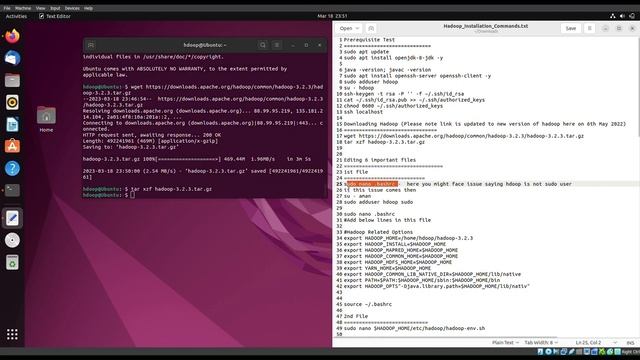Open VirtualBox Machine menu
Screen dimensions: 640x360
23,8
